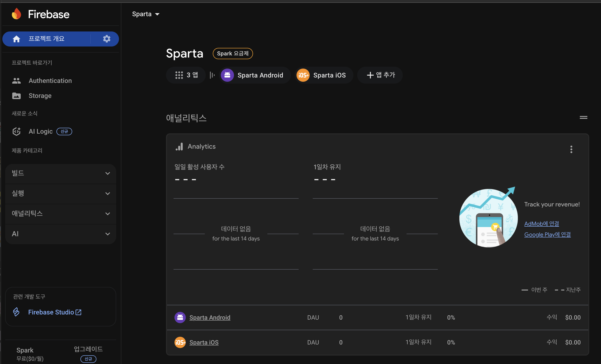Click the Analytics card title
The width and height of the screenshot is (601, 364).
click(202, 147)
